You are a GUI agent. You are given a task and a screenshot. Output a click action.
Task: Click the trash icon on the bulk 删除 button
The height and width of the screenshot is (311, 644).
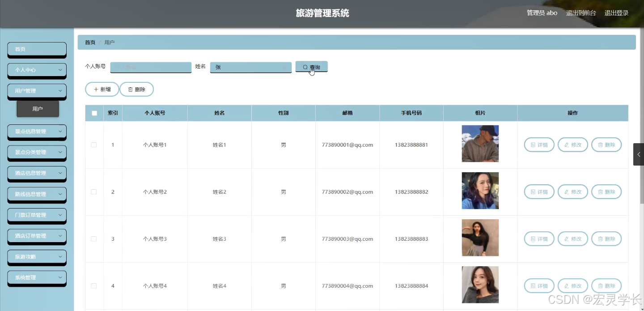[130, 89]
